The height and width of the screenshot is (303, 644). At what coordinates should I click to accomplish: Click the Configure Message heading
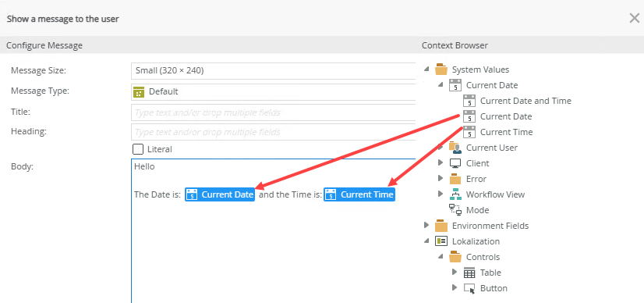[44, 45]
